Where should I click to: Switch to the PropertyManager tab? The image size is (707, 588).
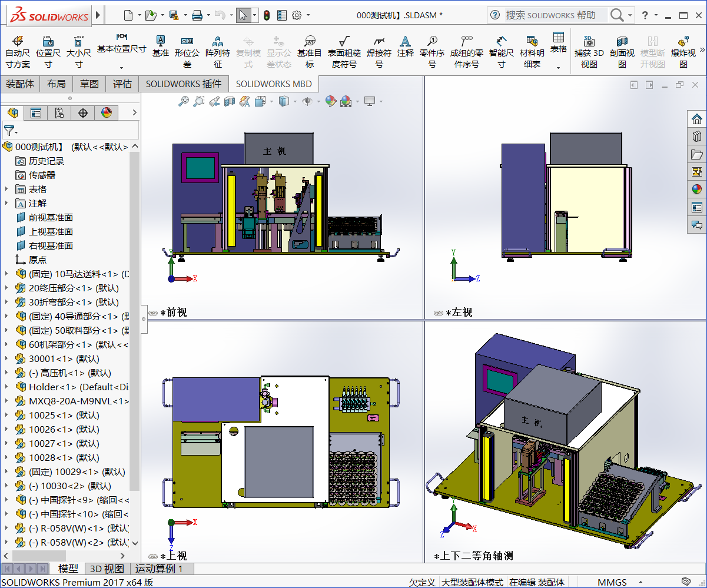pyautogui.click(x=36, y=112)
